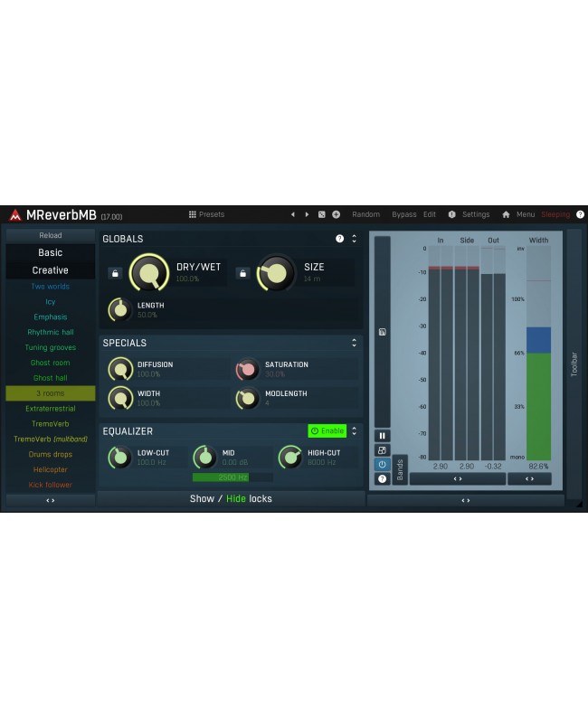The width and height of the screenshot is (588, 718).
Task: Select the Kick follower preset
Action: [x=51, y=485]
